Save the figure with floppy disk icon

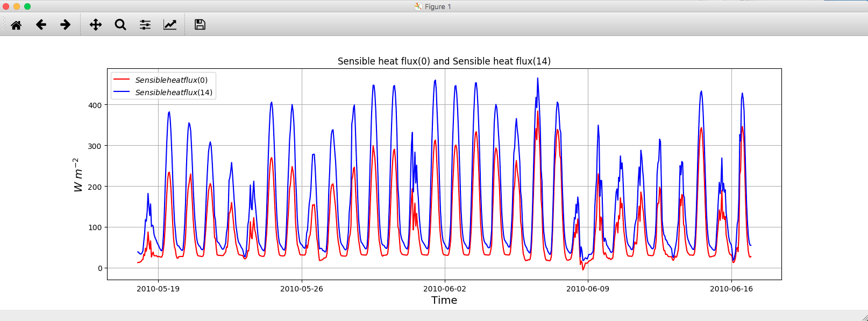(x=200, y=25)
